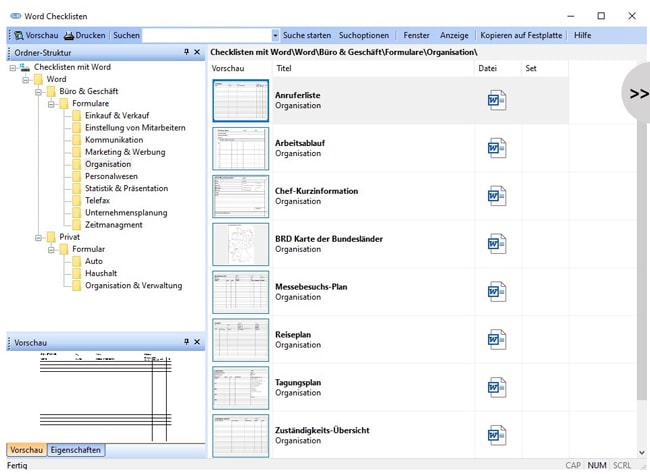Screen dimensions: 650x474
Task: Click the Drucken printer toolbar button
Action: click(x=84, y=35)
